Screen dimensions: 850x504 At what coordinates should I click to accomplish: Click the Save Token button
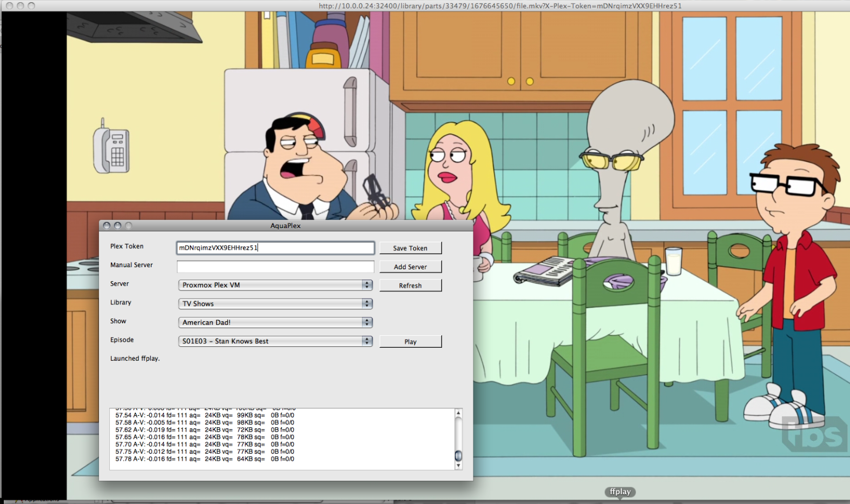(x=410, y=248)
